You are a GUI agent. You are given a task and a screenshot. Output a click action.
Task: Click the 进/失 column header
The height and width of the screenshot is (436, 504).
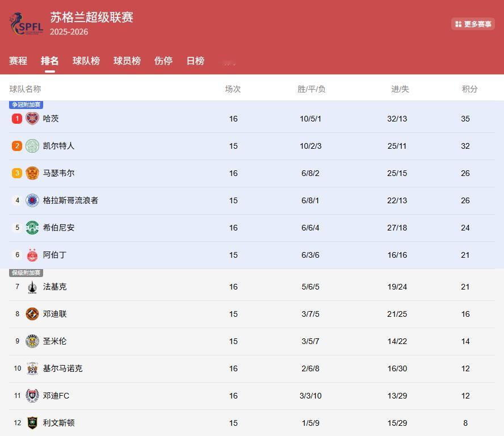coord(400,89)
